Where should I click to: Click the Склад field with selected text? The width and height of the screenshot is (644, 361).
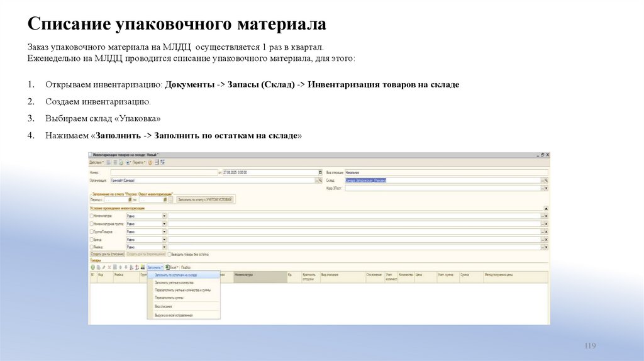coord(443,181)
